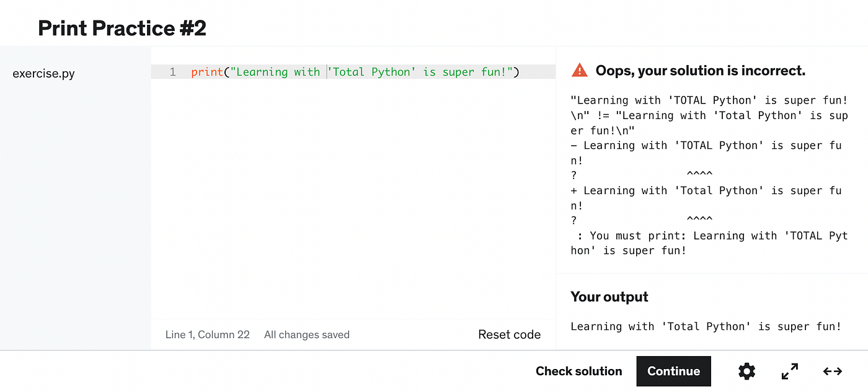Click inside the left sidebar file panel
The image size is (868, 392).
74,186
